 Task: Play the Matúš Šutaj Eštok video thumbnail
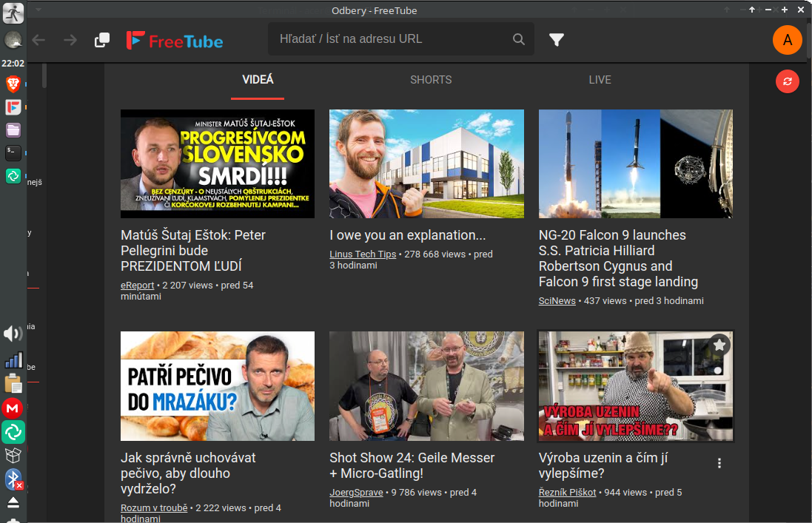coord(218,163)
